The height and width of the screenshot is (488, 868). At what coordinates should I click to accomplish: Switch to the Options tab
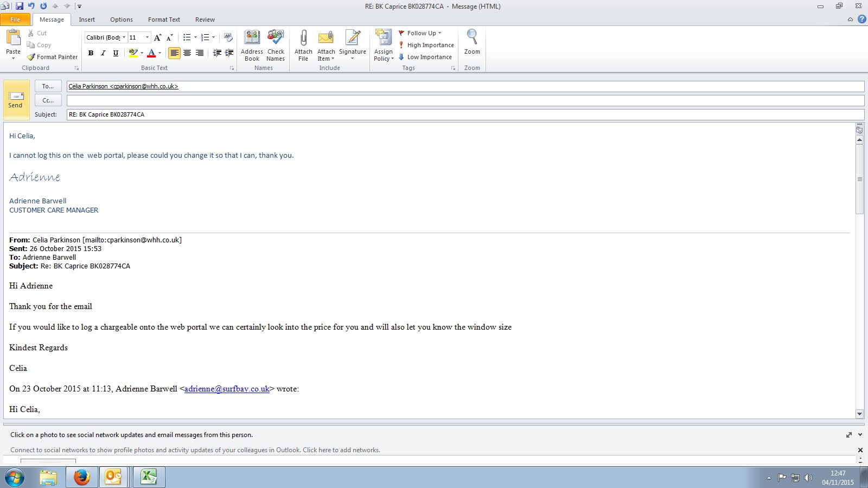pyautogui.click(x=122, y=20)
